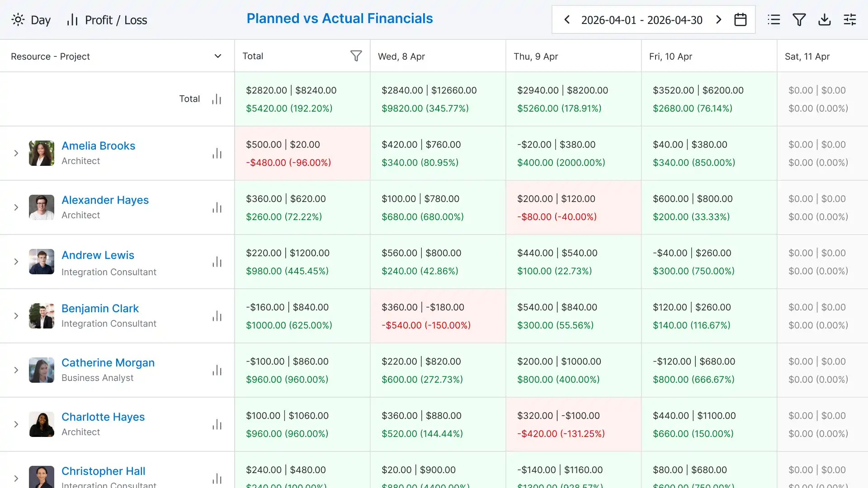Screen dimensions: 868x488
Task: Open Benjamin Clark profile link
Action: pos(100,308)
